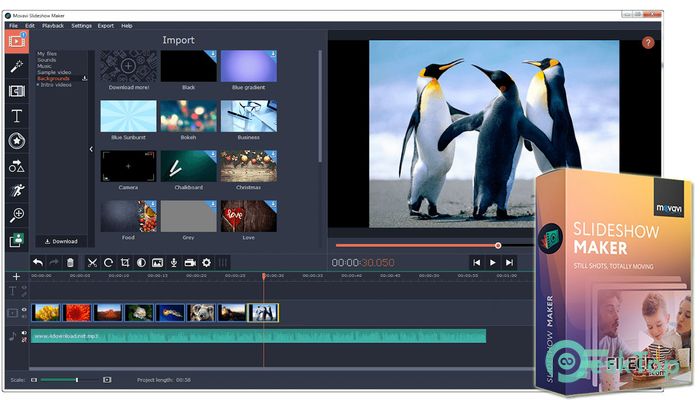
Task: Click the timeline Scale slider handle
Action: click(x=77, y=380)
